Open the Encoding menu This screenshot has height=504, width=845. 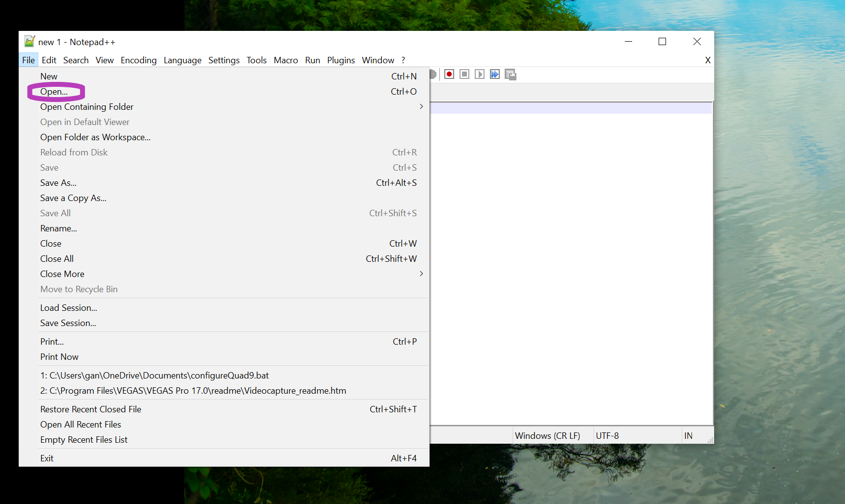click(139, 60)
